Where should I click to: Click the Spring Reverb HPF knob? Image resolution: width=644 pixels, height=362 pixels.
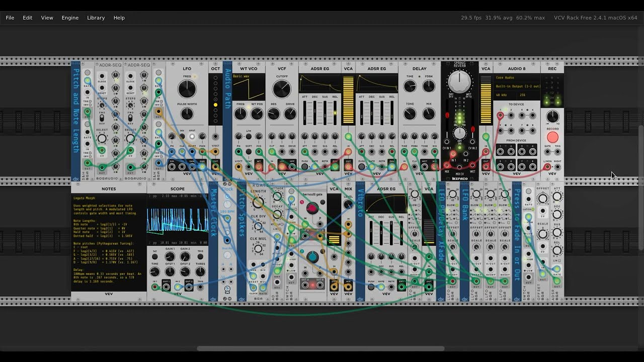point(459,133)
